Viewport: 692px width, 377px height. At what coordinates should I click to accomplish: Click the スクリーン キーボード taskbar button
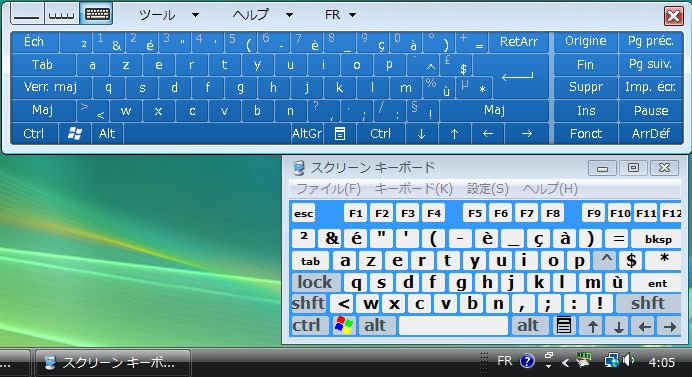113,363
